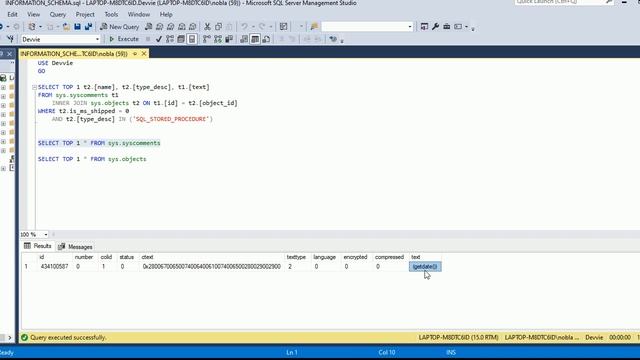Switch to the Results tab
This screenshot has width=640, height=360.
click(38, 246)
